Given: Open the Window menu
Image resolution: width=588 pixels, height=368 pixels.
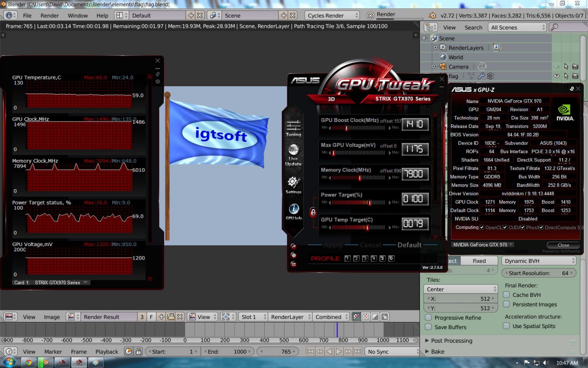Looking at the screenshot, I should click(x=78, y=16).
